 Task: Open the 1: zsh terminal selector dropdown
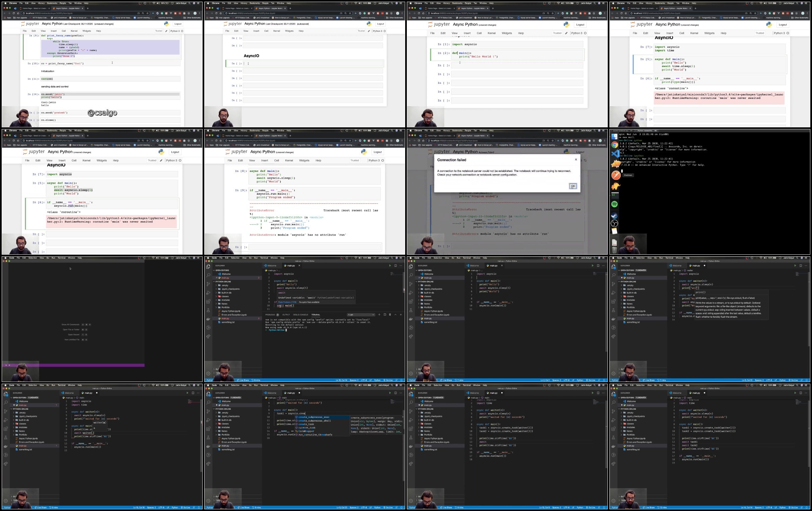[361, 315]
